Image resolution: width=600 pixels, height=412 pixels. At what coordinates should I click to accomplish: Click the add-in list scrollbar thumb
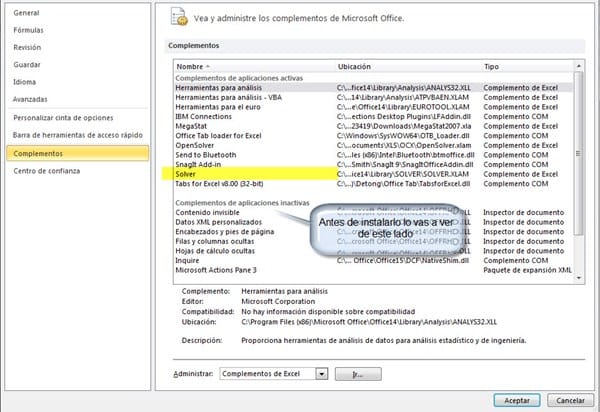[x=579, y=153]
